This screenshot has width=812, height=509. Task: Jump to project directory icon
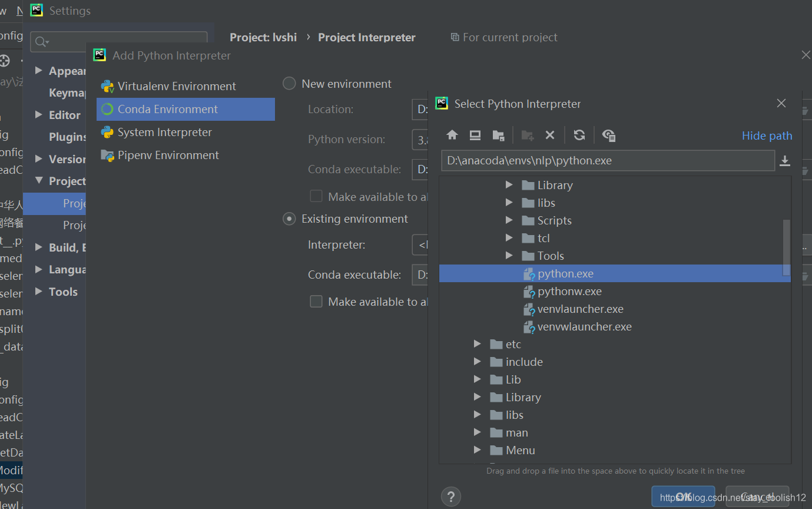point(498,135)
